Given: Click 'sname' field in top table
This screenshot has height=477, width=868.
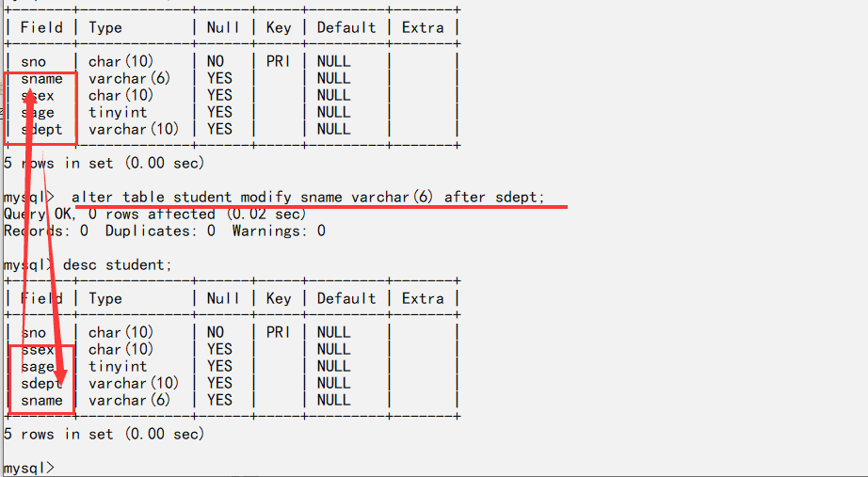Looking at the screenshot, I should pyautogui.click(x=41, y=78).
